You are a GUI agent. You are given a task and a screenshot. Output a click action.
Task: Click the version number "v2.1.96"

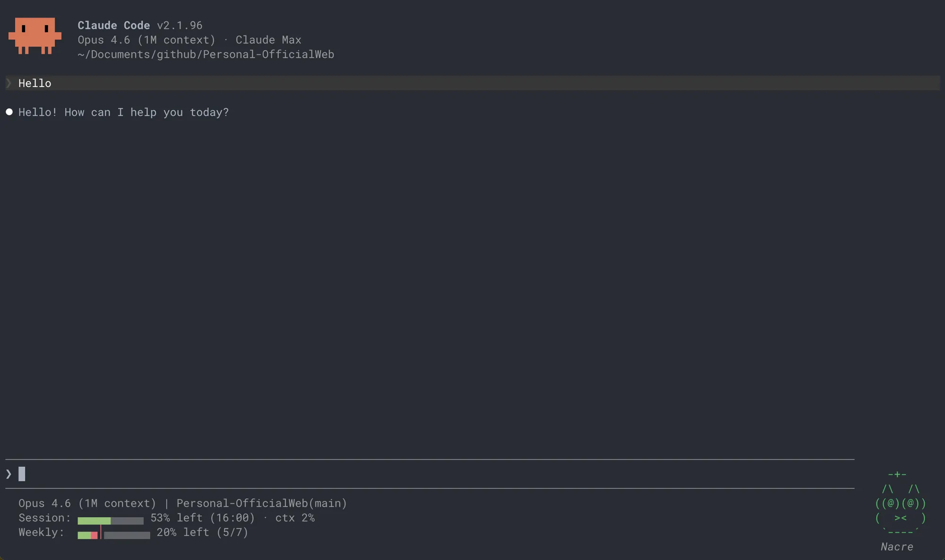pyautogui.click(x=180, y=25)
